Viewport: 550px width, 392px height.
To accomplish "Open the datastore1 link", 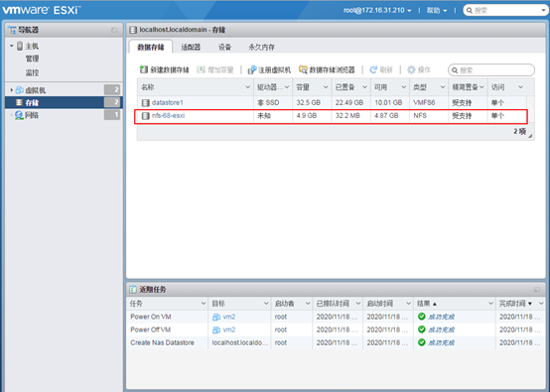I will (168, 103).
